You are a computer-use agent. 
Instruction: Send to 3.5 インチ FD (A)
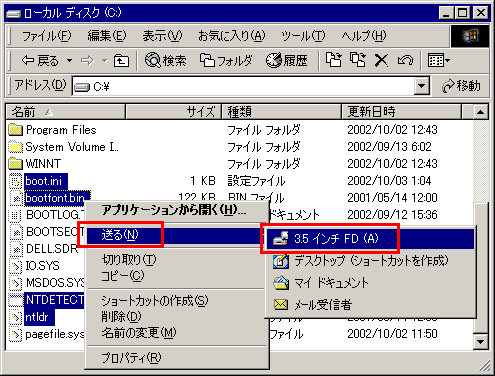click(x=370, y=239)
